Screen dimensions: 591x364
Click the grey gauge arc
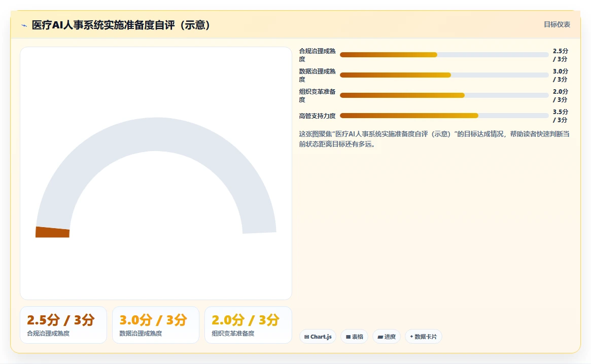click(156, 134)
